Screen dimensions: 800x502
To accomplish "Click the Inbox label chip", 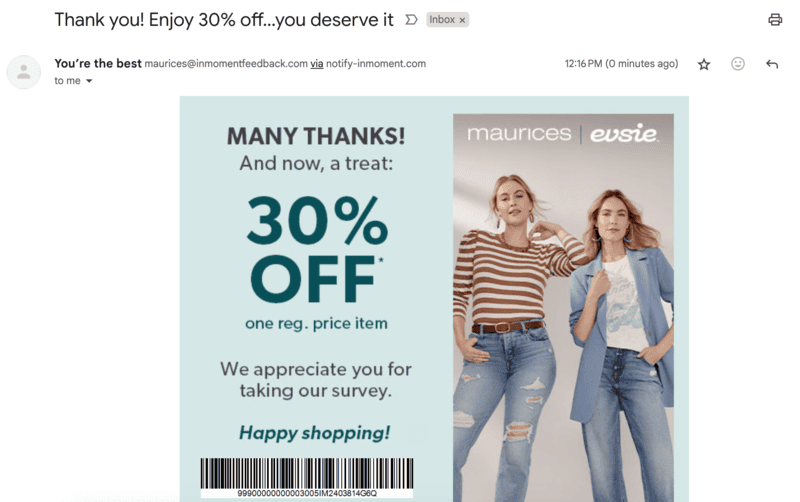I will click(442, 20).
